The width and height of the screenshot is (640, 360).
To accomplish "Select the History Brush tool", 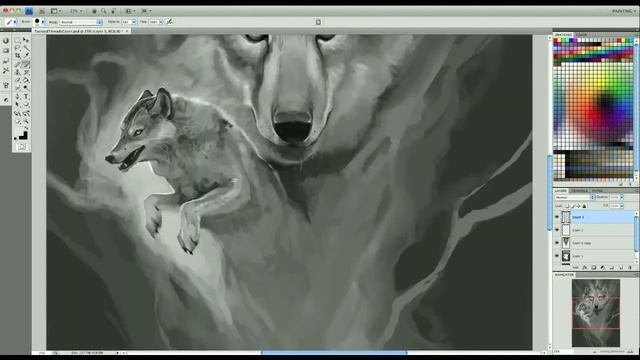I will click(x=26, y=72).
